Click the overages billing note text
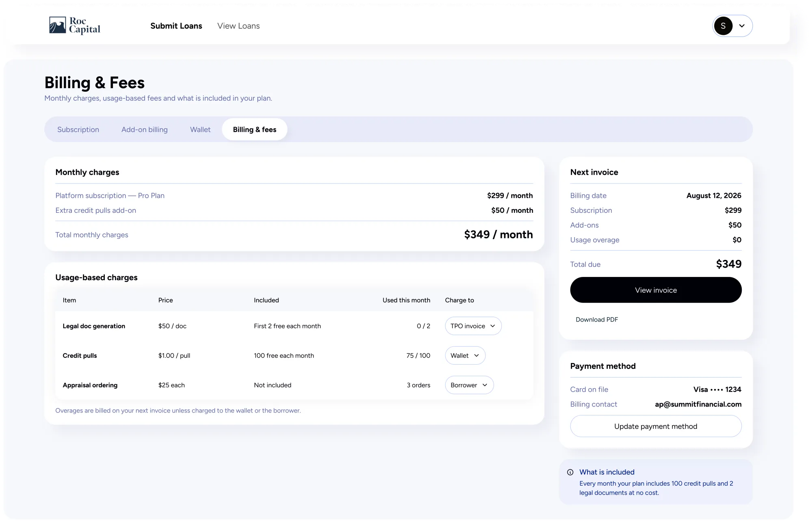 178,411
